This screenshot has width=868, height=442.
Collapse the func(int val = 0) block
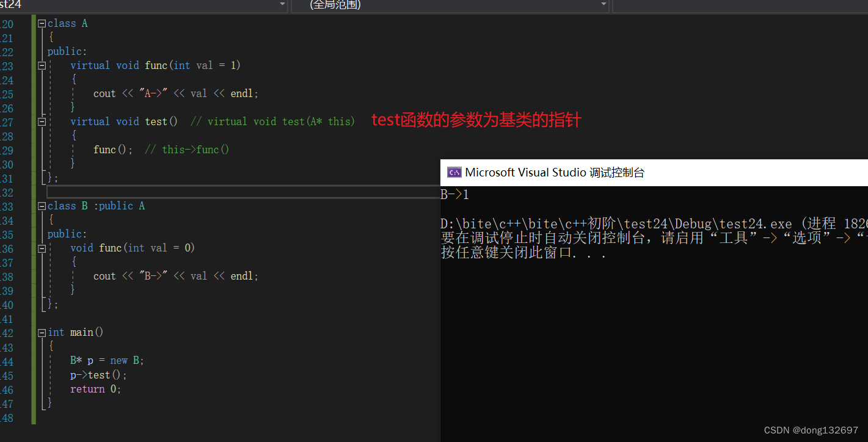[42, 248]
